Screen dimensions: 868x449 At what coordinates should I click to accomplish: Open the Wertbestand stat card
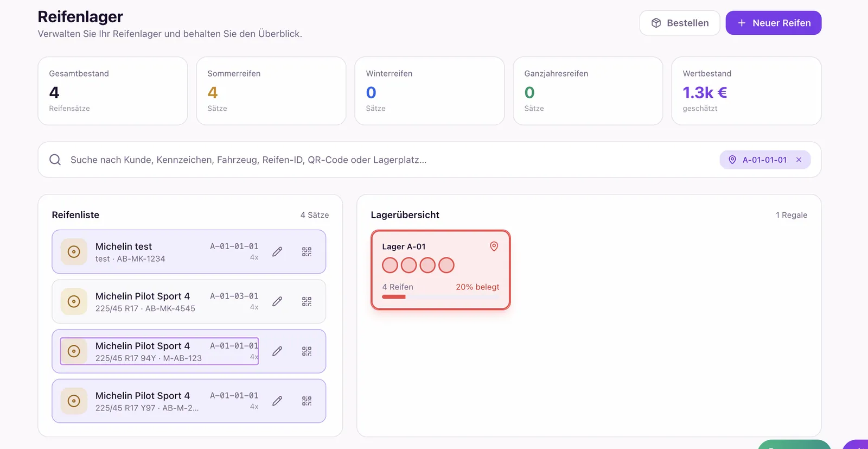coord(746,91)
